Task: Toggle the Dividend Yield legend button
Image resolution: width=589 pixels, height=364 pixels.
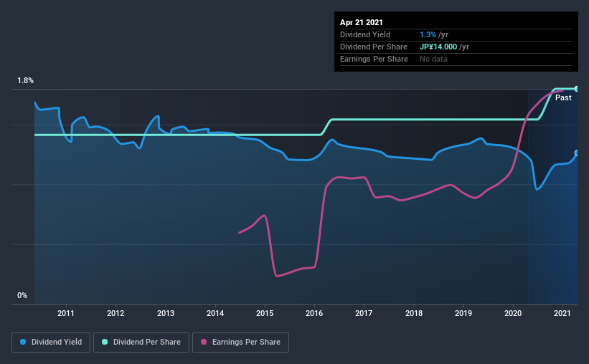Action: (51, 343)
